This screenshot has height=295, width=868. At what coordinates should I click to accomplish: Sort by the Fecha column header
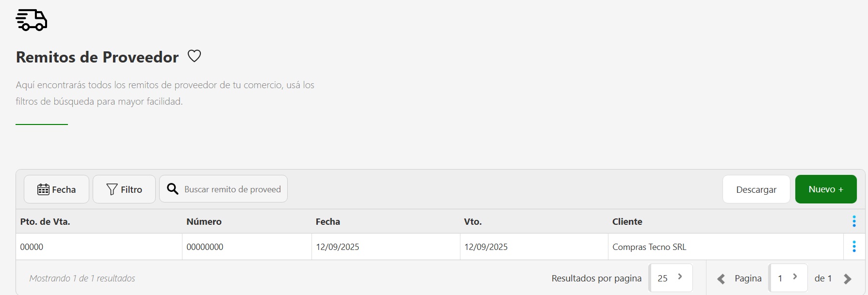pos(328,221)
